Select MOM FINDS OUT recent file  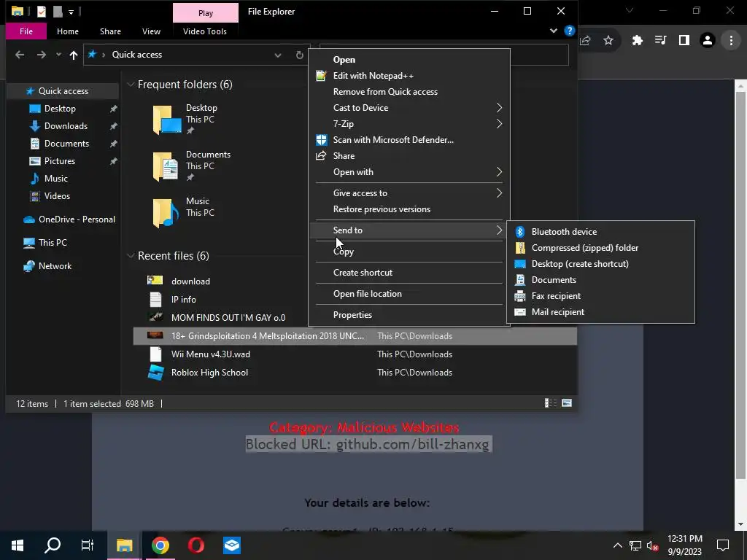click(x=228, y=318)
